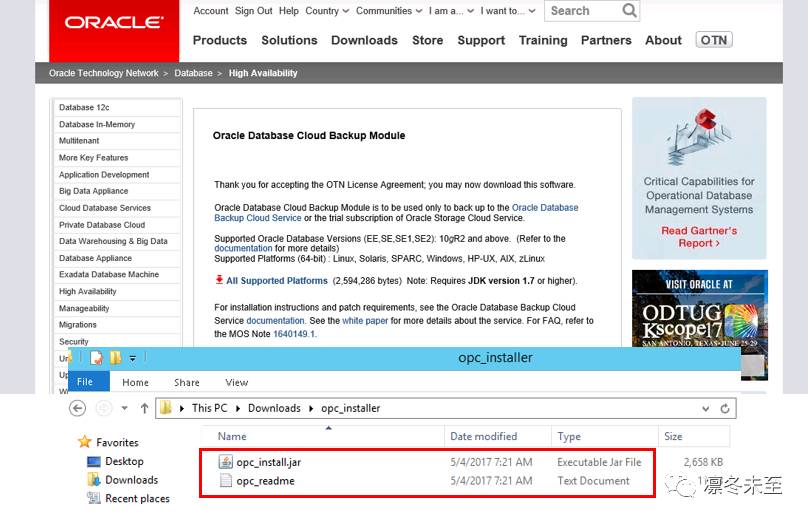Image resolution: width=808 pixels, height=520 pixels.
Task: Expand the 'I want to...' dropdown
Action: [x=508, y=11]
